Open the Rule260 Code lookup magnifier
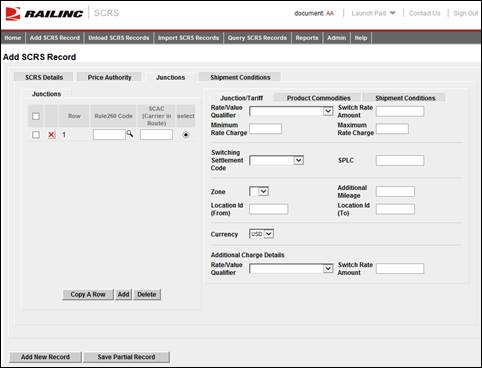This screenshot has width=482, height=368. point(130,134)
